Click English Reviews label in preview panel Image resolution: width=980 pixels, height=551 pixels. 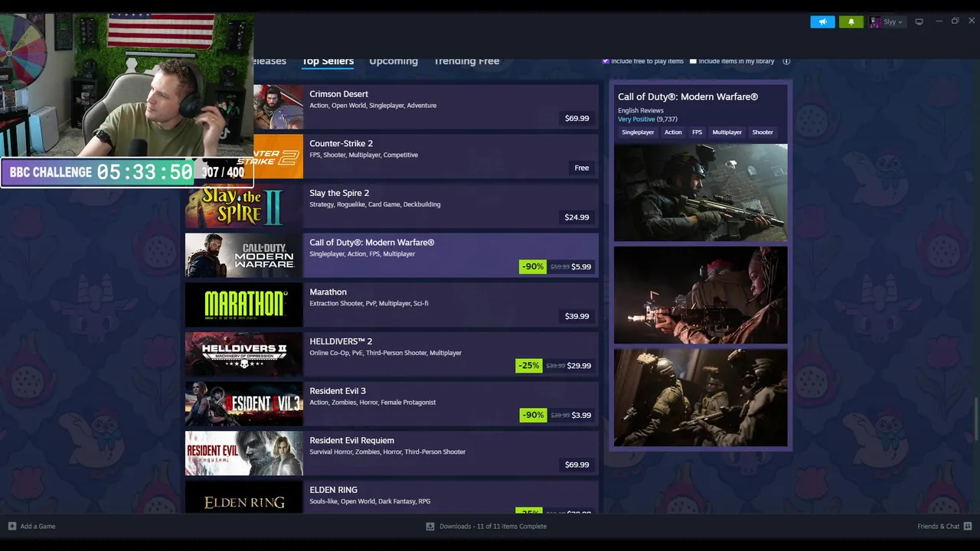click(x=641, y=111)
